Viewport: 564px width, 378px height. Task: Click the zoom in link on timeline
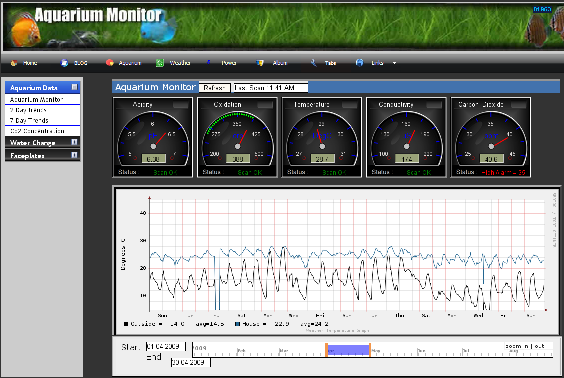click(x=517, y=346)
